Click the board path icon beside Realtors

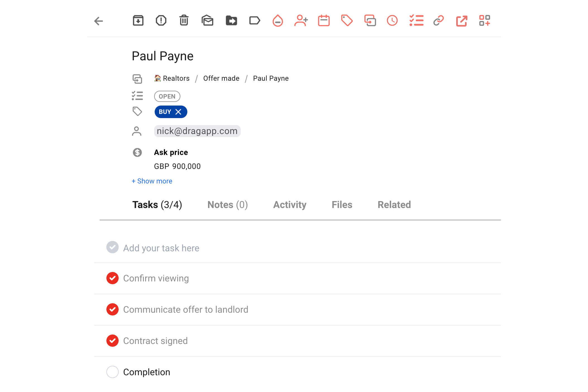137,79
